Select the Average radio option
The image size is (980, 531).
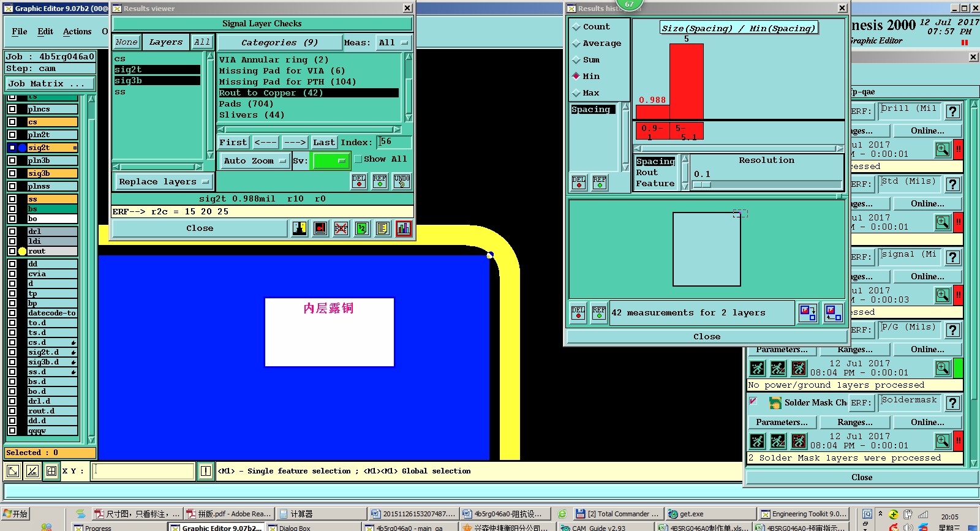click(x=576, y=43)
